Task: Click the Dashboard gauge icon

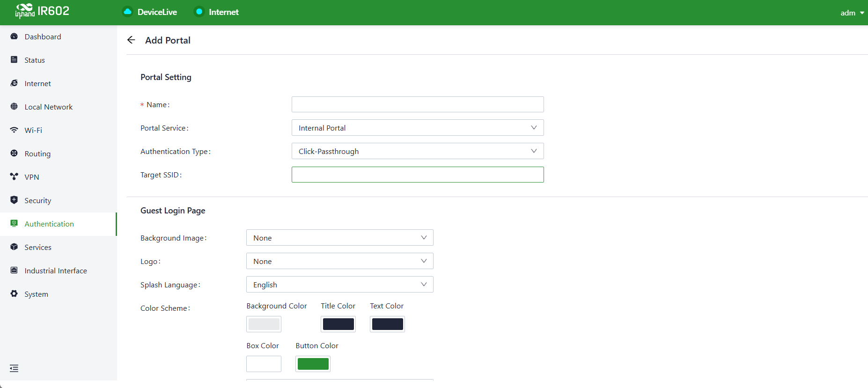Action: pos(14,37)
